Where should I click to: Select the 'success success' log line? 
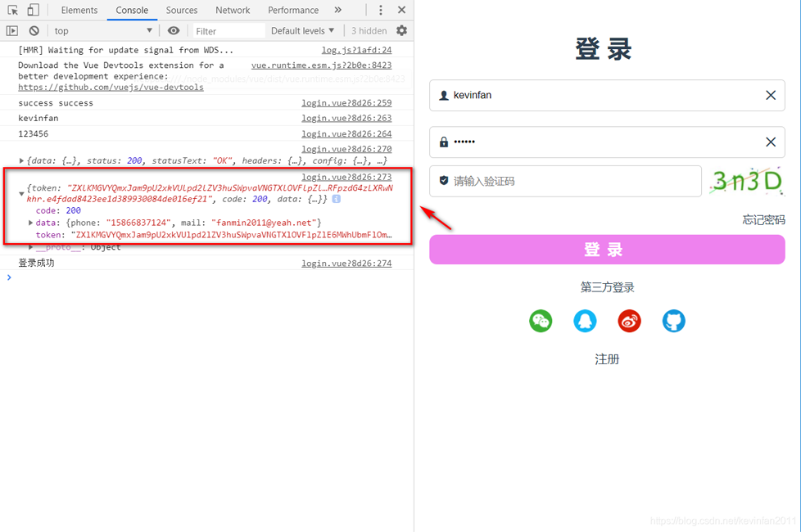point(56,103)
